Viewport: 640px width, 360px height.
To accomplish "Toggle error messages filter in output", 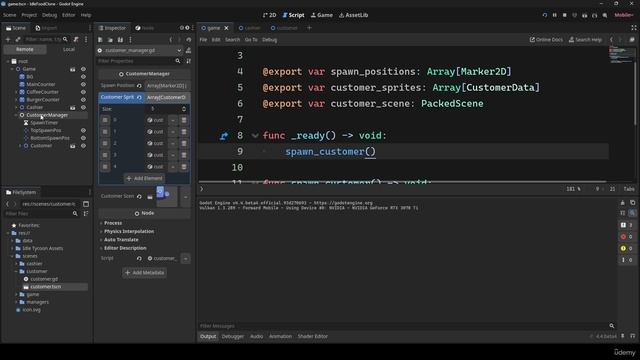I will (627, 237).
